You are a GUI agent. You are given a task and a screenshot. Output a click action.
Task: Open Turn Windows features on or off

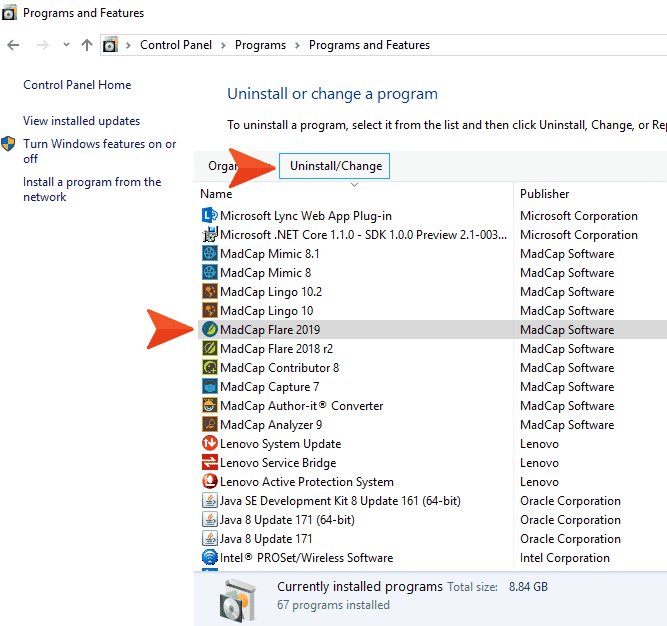pyautogui.click(x=100, y=151)
